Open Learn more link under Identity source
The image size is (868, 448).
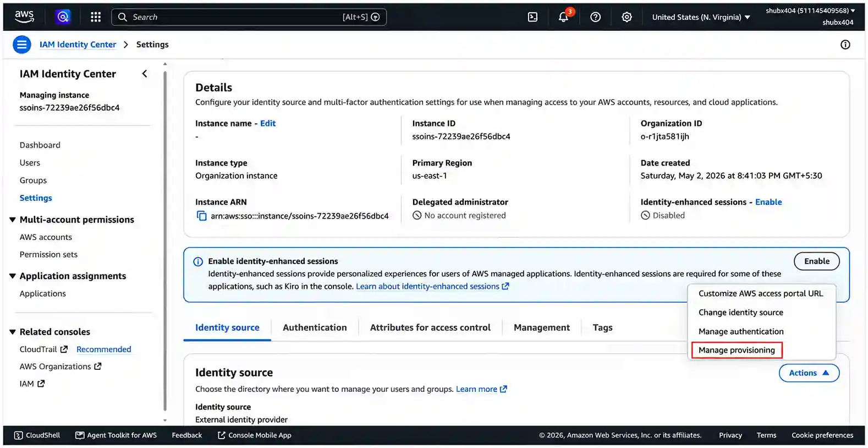pyautogui.click(x=481, y=389)
